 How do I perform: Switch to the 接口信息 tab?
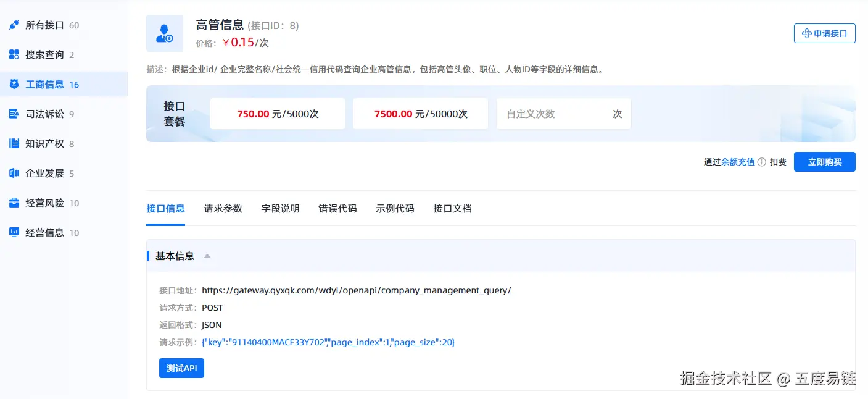click(165, 209)
